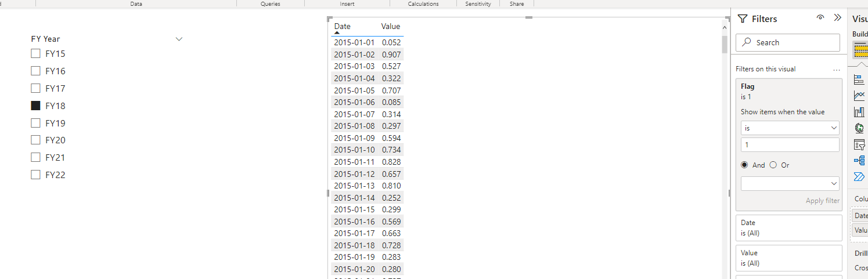The image size is (868, 279).
Task: Click the value cell 0.527
Action: (x=391, y=66)
